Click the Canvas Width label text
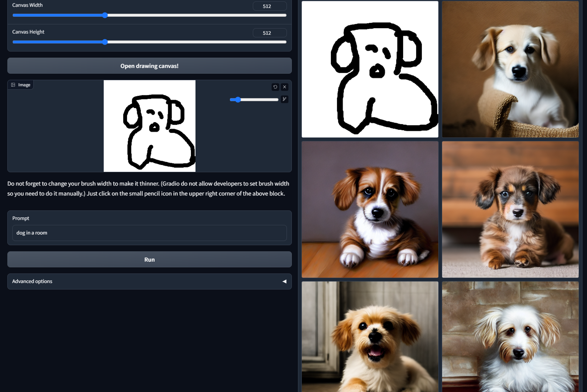 coord(27,5)
